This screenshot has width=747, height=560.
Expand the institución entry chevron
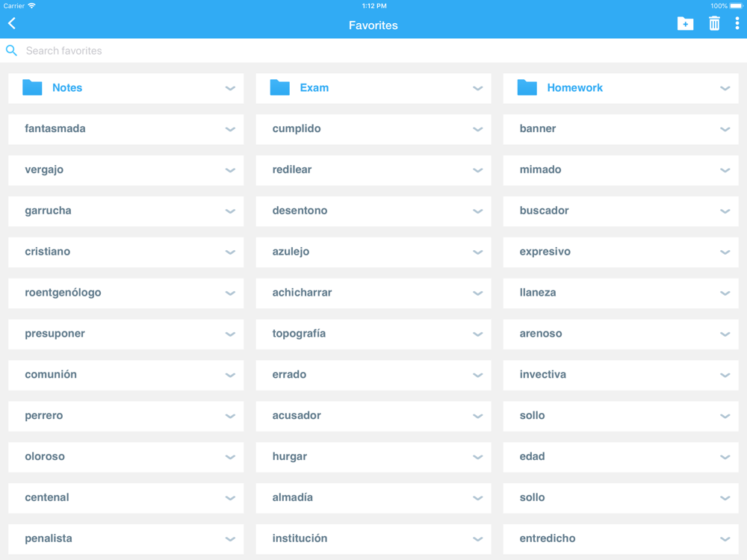pos(477,538)
